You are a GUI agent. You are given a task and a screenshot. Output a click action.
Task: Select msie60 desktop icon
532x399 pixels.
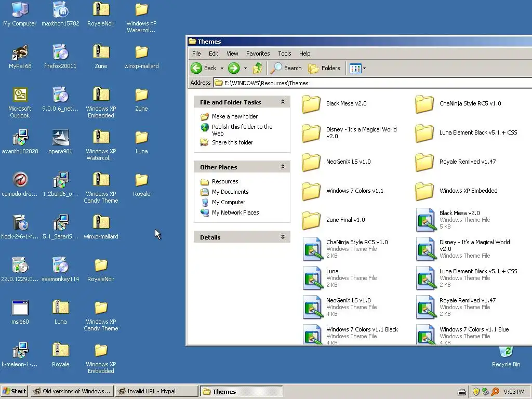click(20, 312)
